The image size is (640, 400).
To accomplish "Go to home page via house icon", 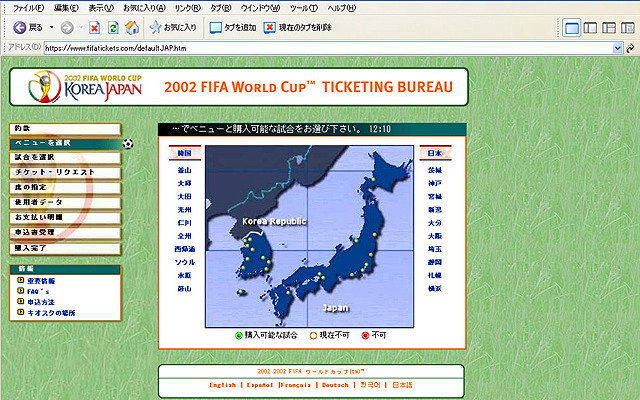I will (132, 27).
